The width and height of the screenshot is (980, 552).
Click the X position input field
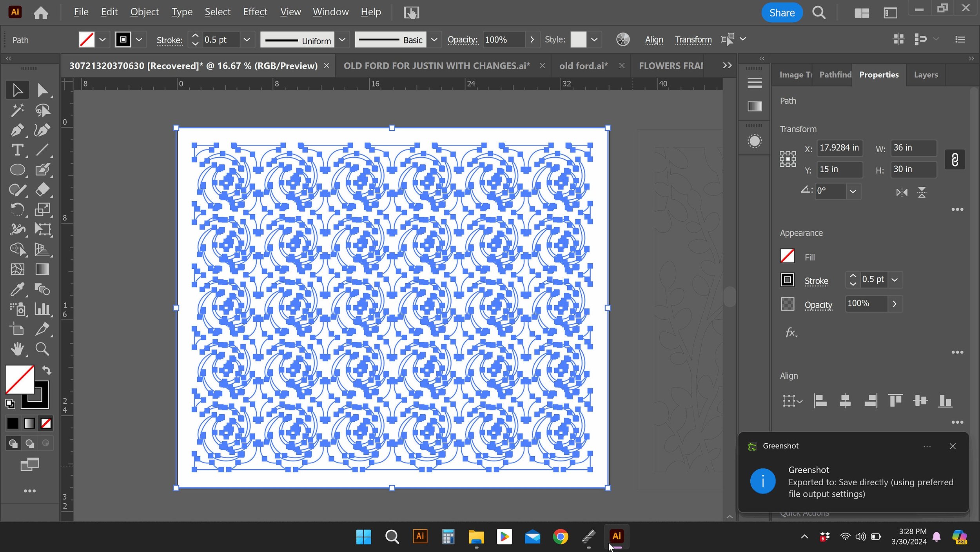839,148
